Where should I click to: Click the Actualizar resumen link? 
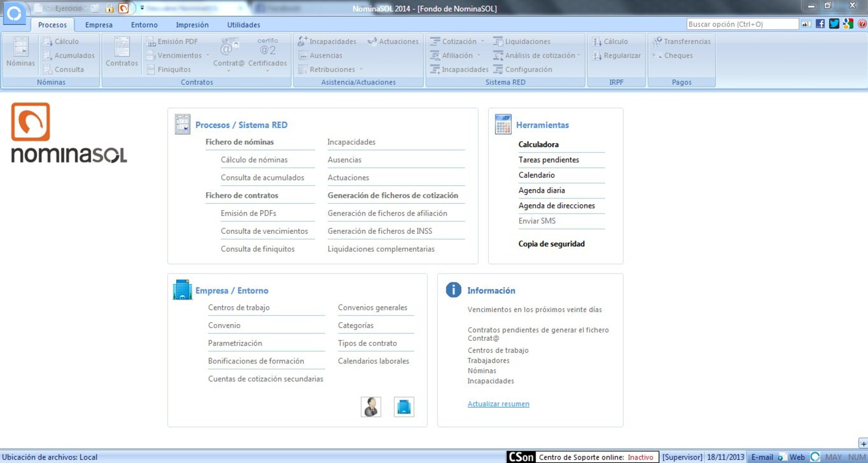pos(498,404)
